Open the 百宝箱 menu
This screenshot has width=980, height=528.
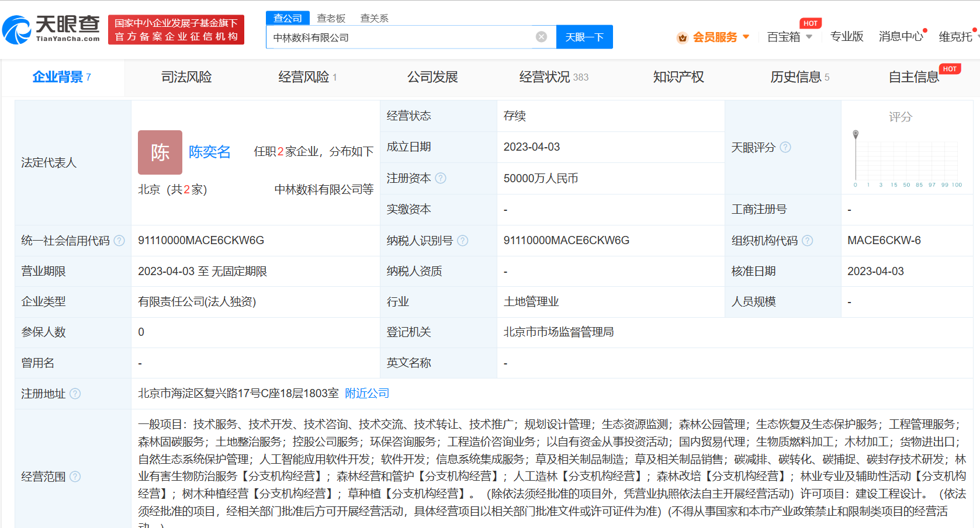coord(784,37)
